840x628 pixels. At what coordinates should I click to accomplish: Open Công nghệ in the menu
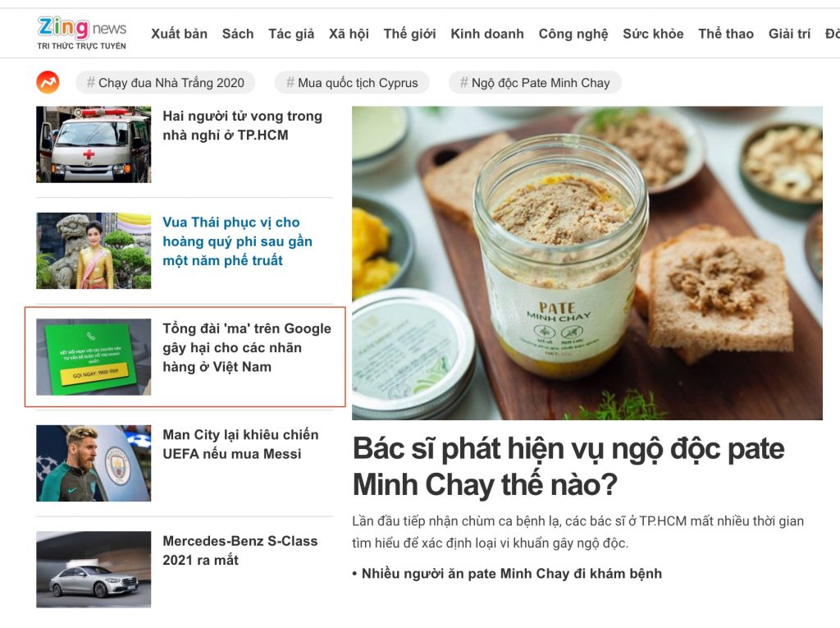[x=573, y=34]
